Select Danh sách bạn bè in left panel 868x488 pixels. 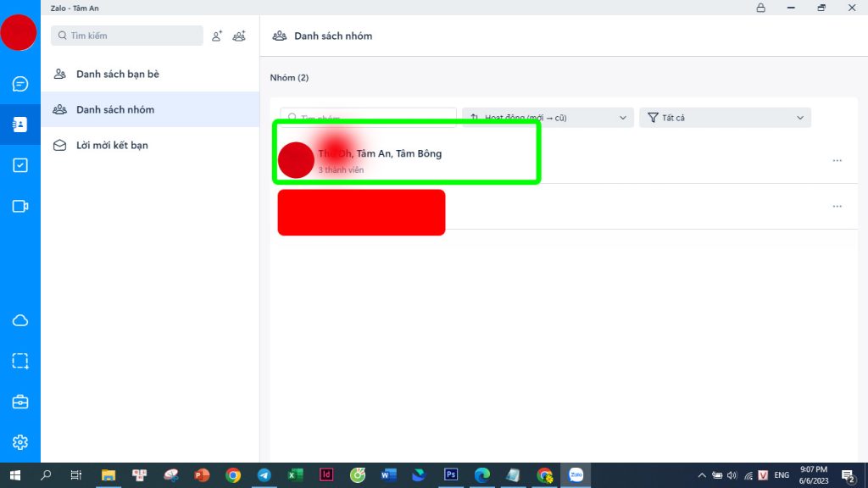point(150,75)
